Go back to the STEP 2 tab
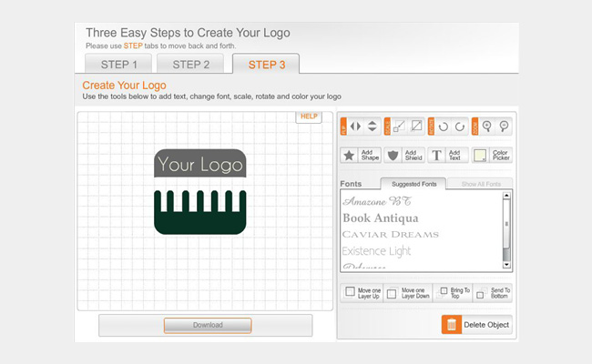The width and height of the screenshot is (592, 364). point(190,64)
